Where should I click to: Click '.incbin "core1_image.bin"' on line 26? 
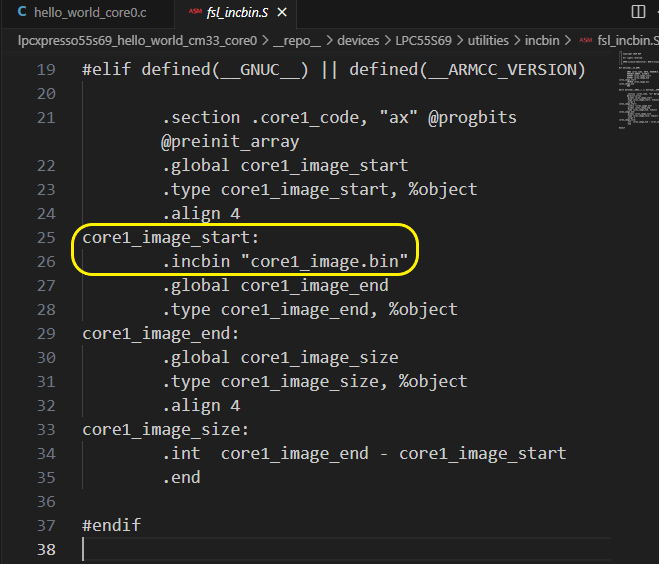pos(285,261)
